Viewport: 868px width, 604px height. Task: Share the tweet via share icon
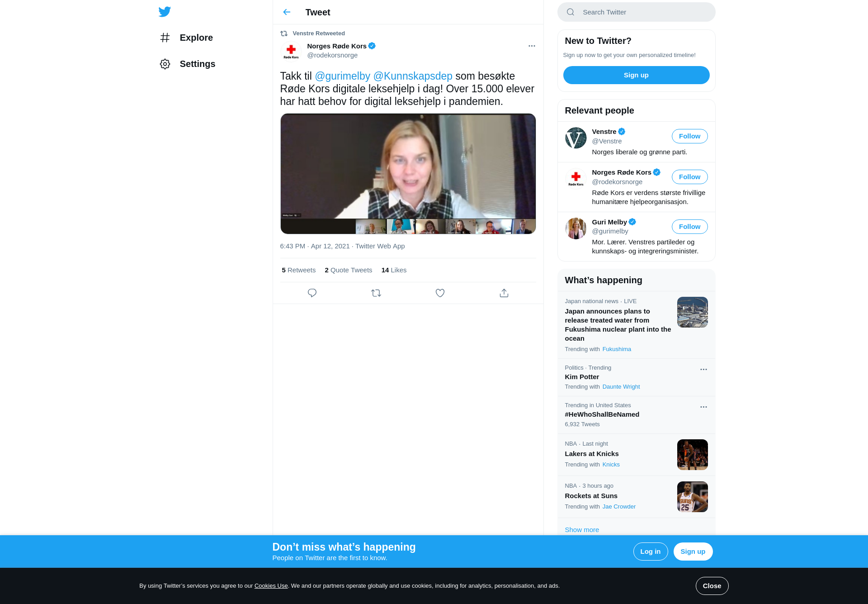click(504, 293)
